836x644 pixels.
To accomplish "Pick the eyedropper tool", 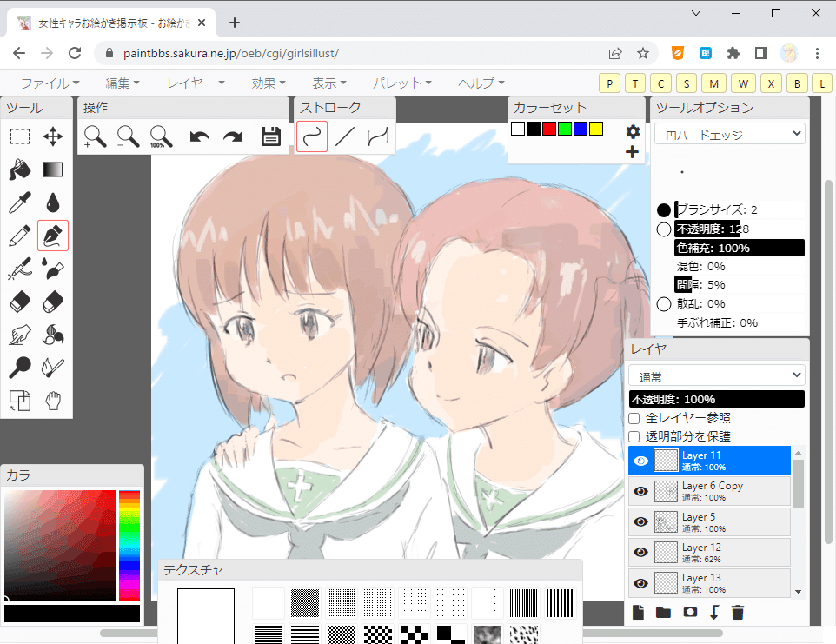I will pyautogui.click(x=20, y=202).
